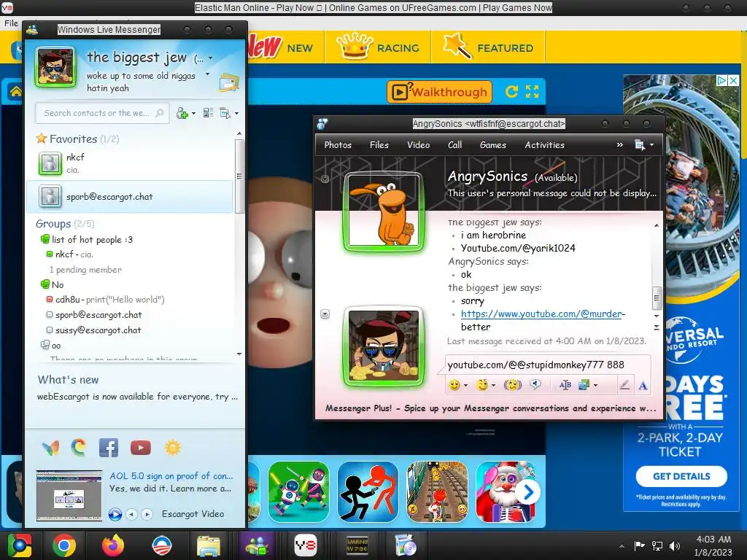Collapse the 'list of hot people :3' group
This screenshot has width=747, height=560.
pos(44,239)
